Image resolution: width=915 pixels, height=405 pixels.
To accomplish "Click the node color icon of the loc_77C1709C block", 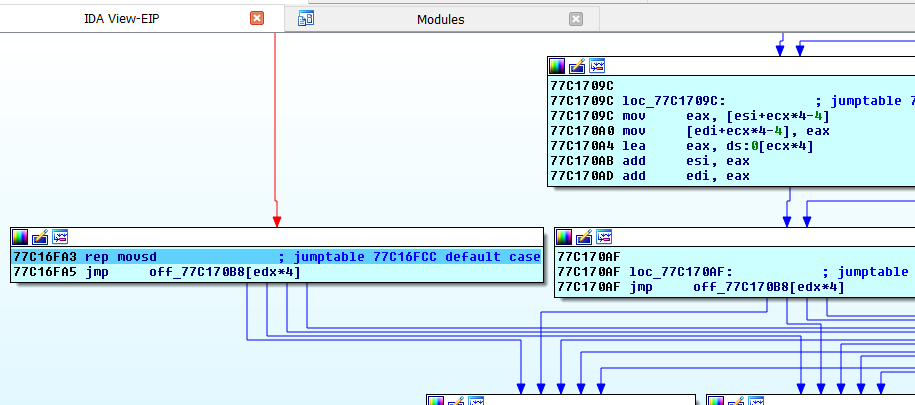I will (x=557, y=66).
